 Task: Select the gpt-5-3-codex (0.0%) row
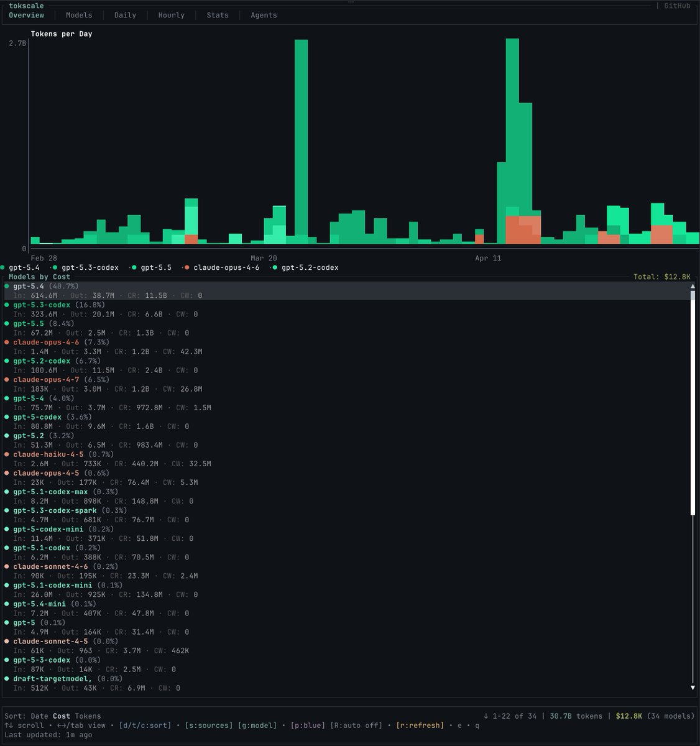coord(347,664)
